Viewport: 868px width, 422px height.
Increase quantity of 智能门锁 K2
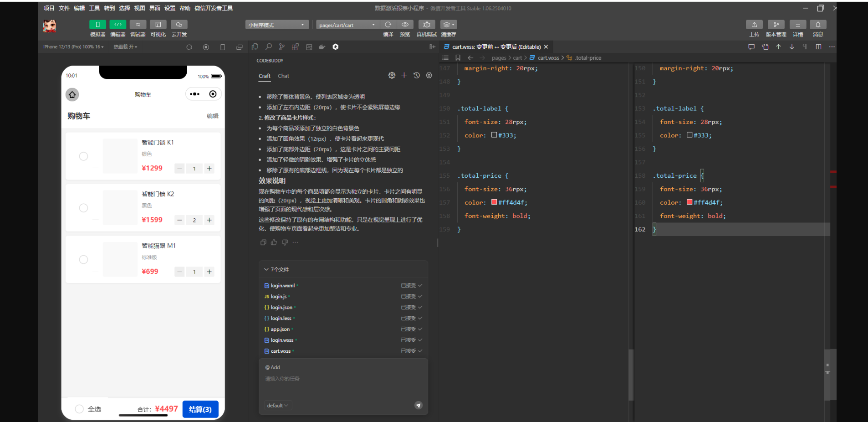tap(209, 220)
